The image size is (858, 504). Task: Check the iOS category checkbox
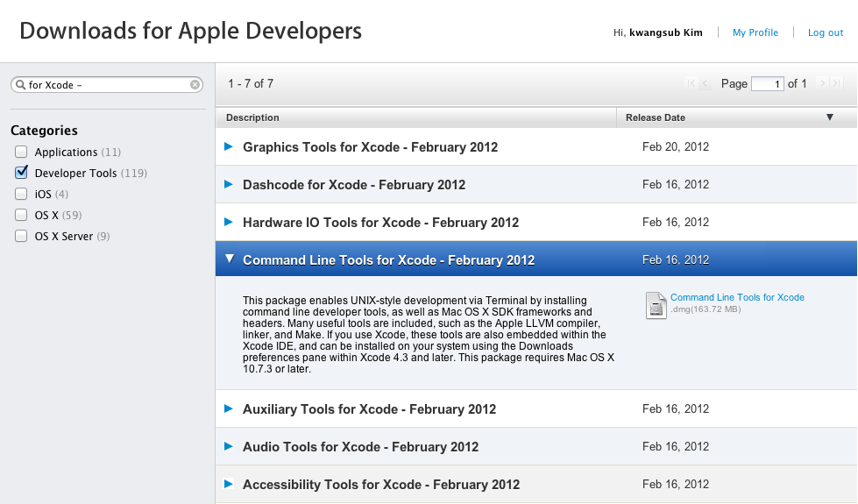[x=21, y=194]
